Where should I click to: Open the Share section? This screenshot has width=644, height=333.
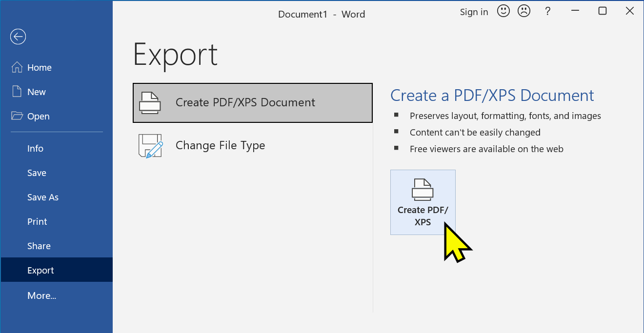[x=57, y=246]
